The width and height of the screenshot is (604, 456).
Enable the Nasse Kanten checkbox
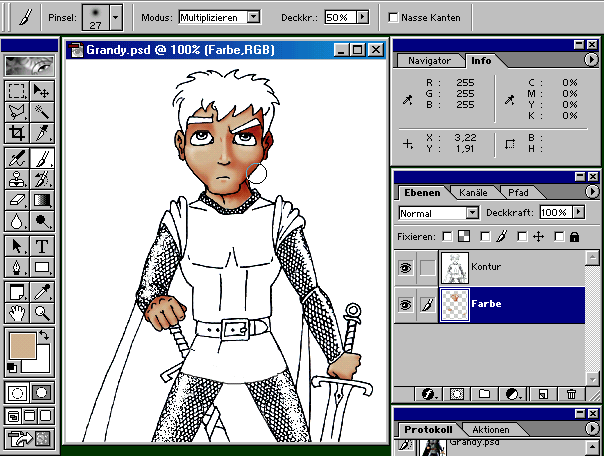[393, 17]
